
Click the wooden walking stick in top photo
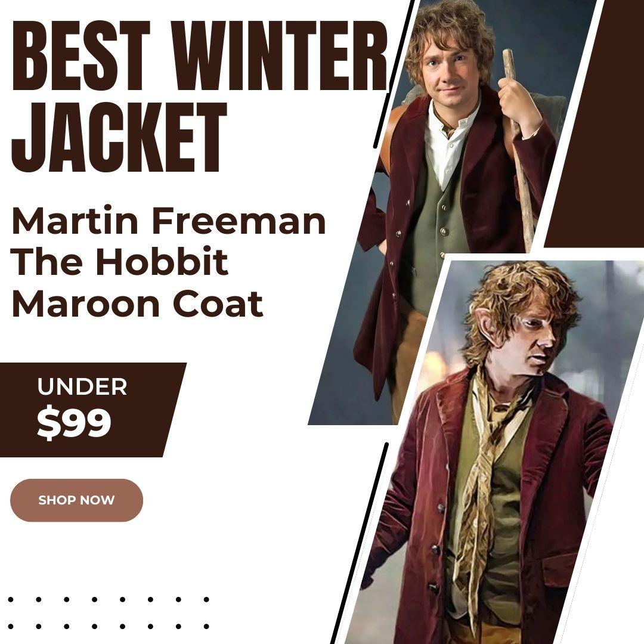pos(519,148)
